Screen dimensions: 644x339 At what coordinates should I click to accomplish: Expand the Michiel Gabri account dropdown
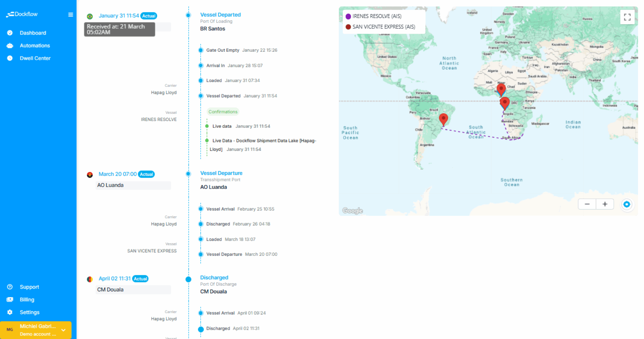(x=63, y=330)
